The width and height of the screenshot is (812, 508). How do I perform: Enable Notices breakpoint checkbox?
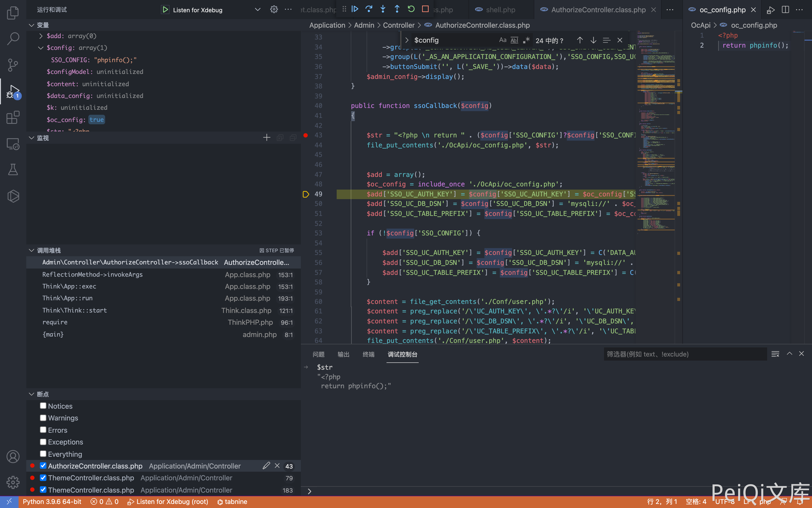pyautogui.click(x=43, y=406)
